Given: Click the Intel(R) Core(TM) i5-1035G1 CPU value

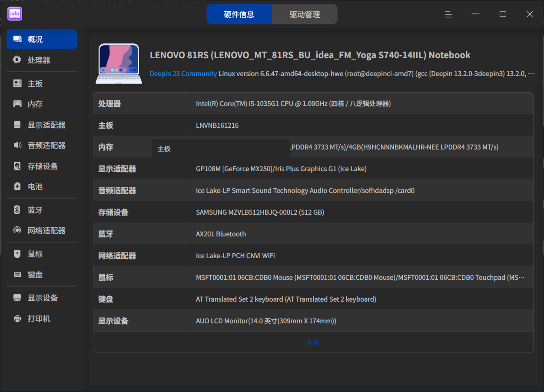Looking at the screenshot, I should coord(293,103).
